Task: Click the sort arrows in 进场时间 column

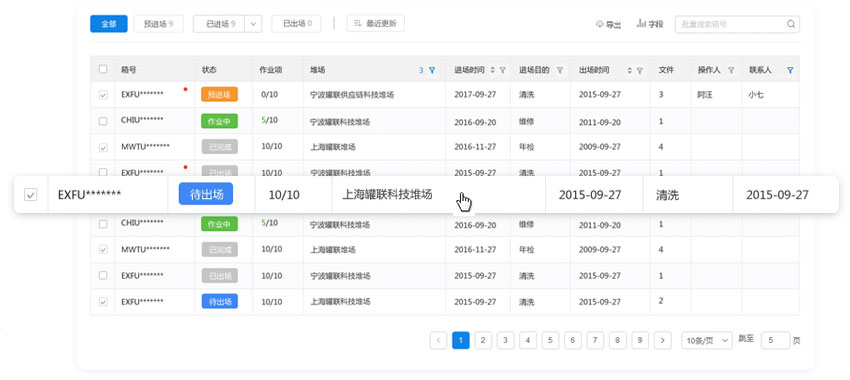Action: [492, 70]
